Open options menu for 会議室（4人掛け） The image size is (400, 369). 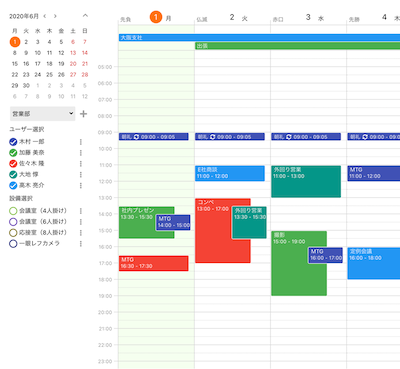coord(81,211)
